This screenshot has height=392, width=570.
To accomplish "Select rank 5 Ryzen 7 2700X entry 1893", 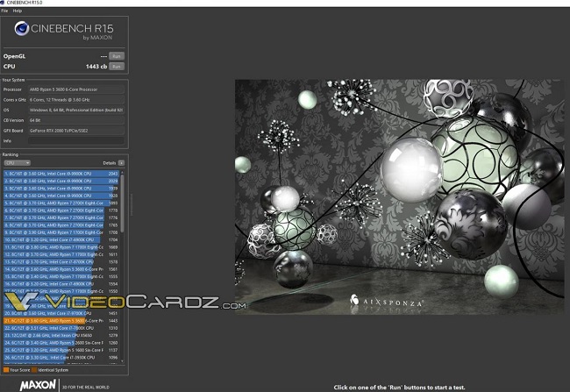I will (x=61, y=203).
